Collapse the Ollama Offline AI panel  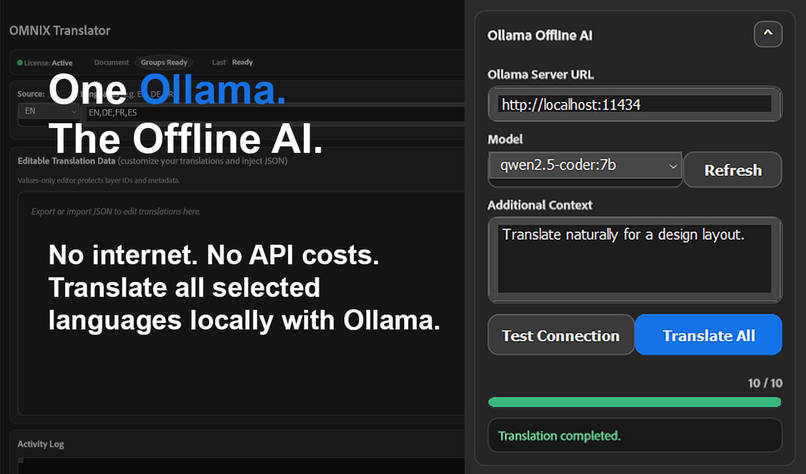768,34
